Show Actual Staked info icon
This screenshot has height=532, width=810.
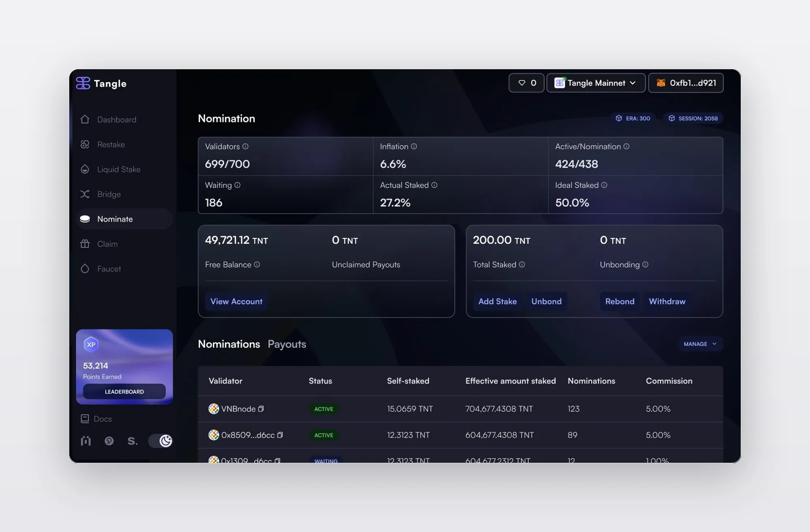tap(434, 185)
